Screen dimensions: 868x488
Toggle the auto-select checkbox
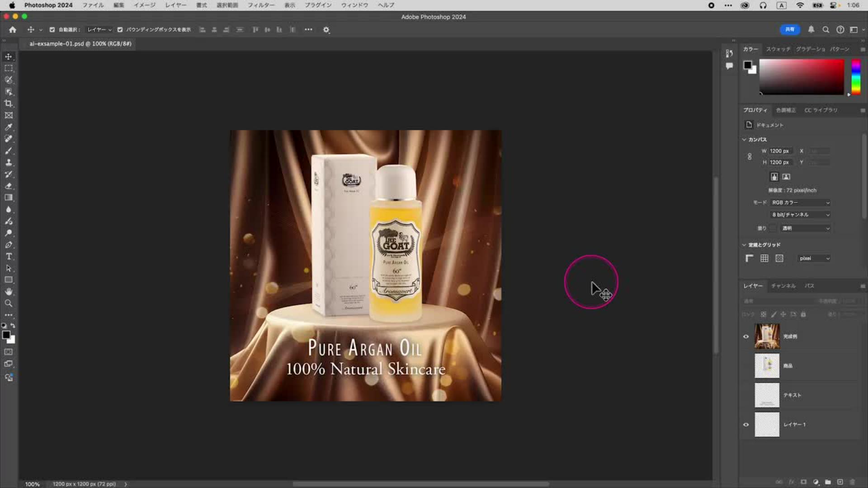[x=52, y=30]
